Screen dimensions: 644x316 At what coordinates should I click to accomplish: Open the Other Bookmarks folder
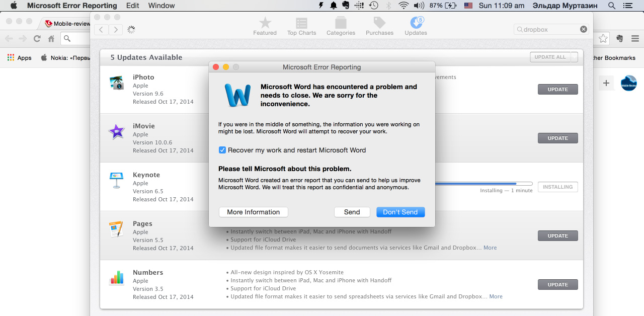pyautogui.click(x=614, y=58)
